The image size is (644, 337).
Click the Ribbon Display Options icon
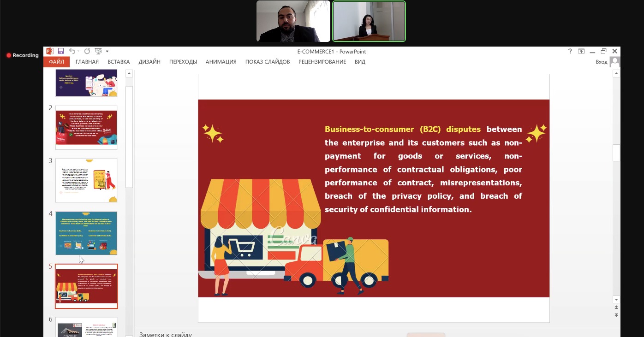(581, 51)
